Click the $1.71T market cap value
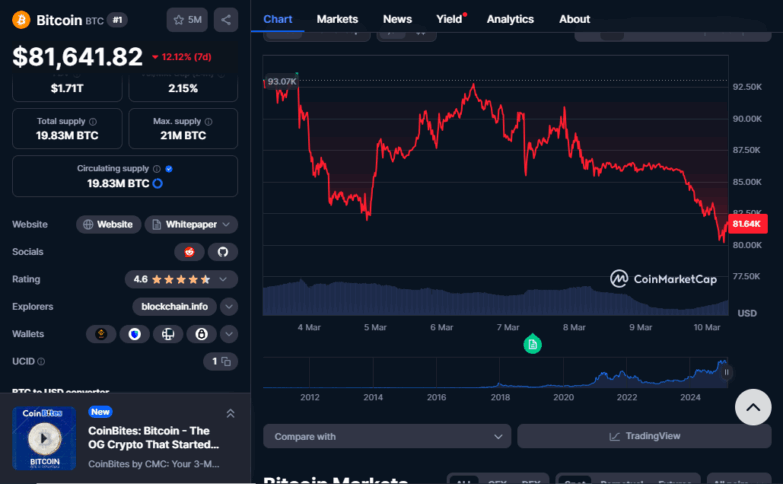 click(67, 88)
